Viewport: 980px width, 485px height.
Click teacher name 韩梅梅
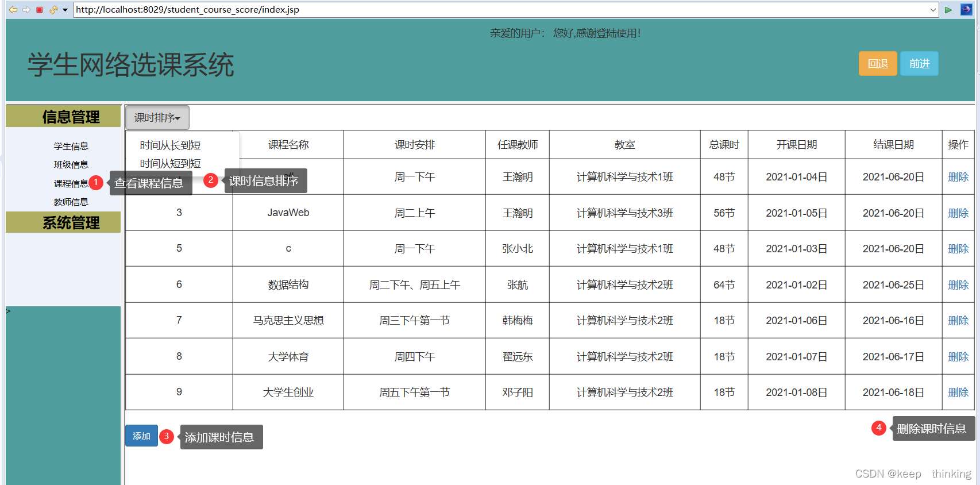pos(518,321)
